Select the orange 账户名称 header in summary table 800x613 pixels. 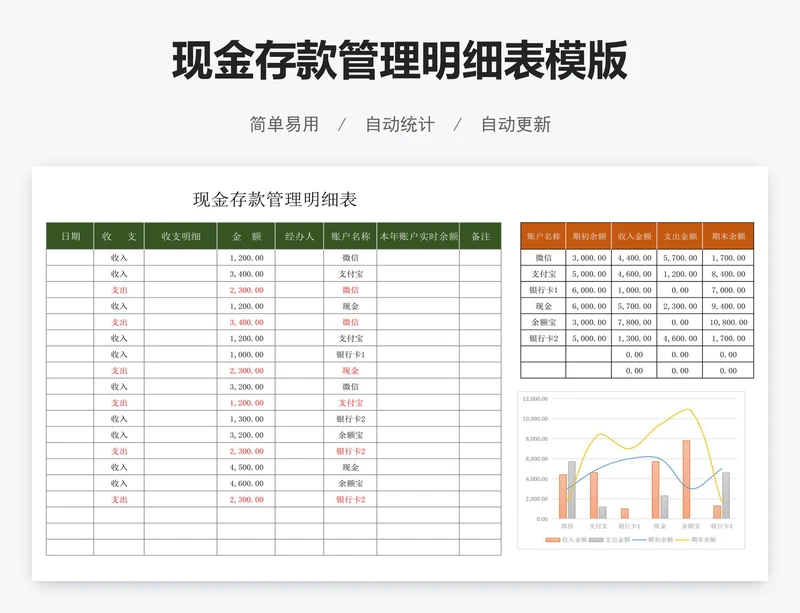543,236
